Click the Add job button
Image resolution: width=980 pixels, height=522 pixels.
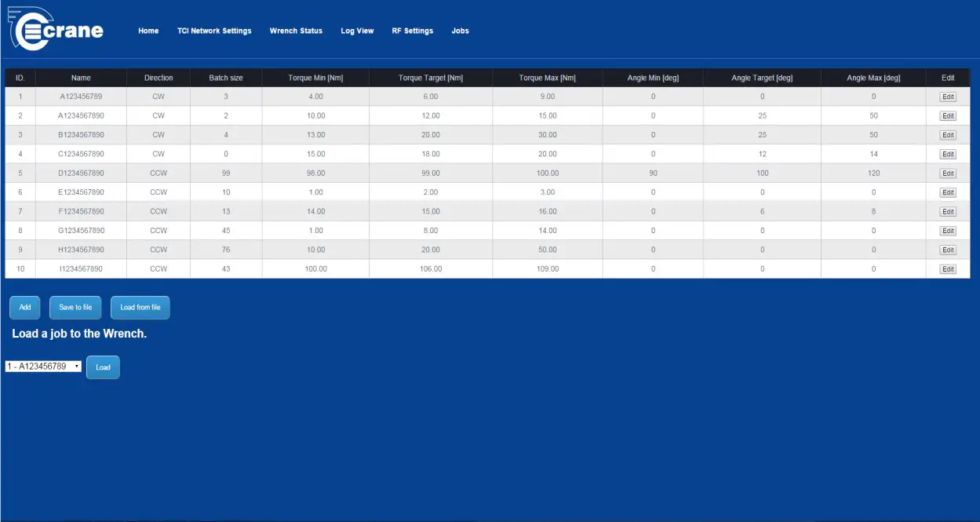click(25, 307)
